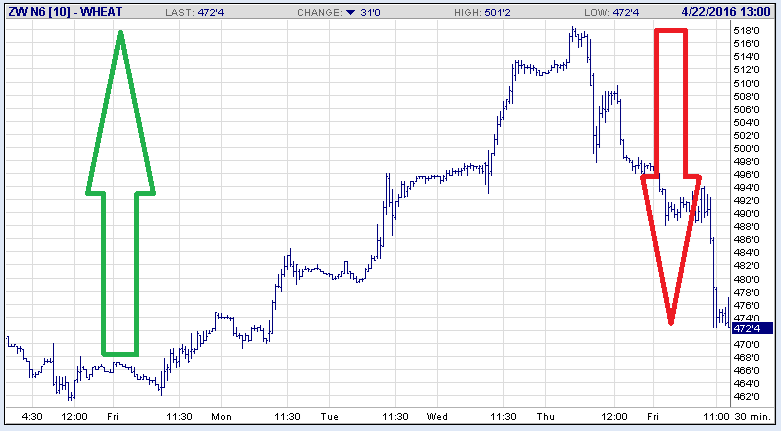Click the 480'0 price axis label
The height and width of the screenshot is (431, 781).
pyautogui.click(x=746, y=279)
